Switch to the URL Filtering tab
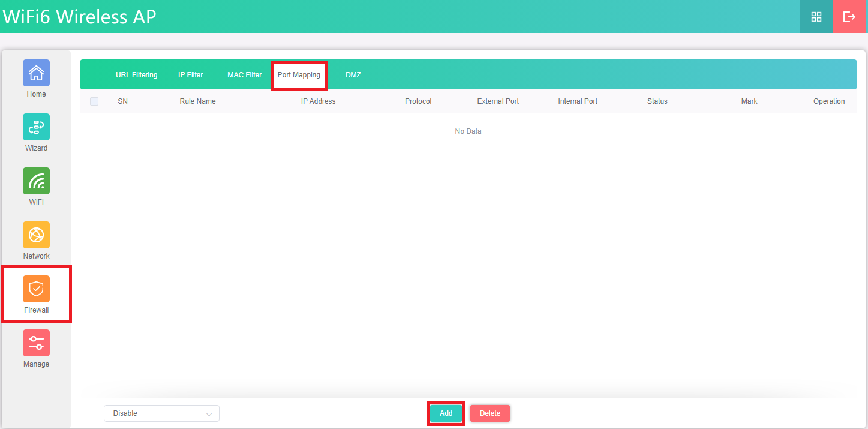Screen dimensions: 868x429 click(136, 75)
